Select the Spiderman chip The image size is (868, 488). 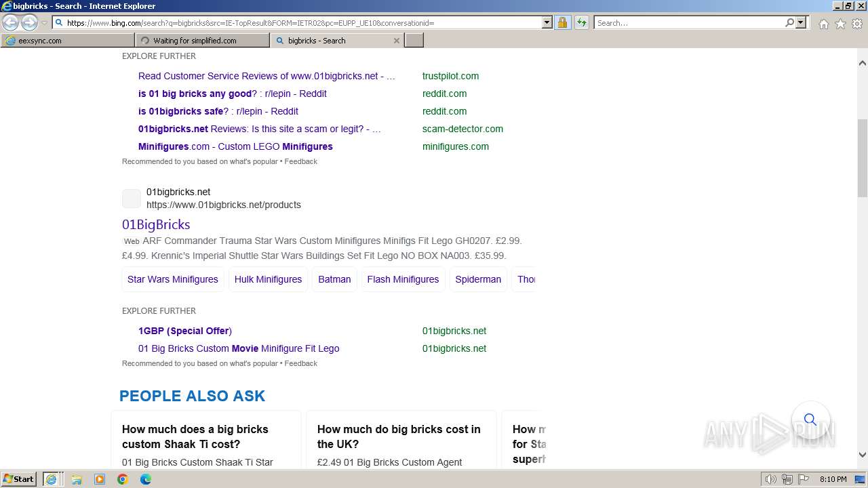click(x=478, y=279)
